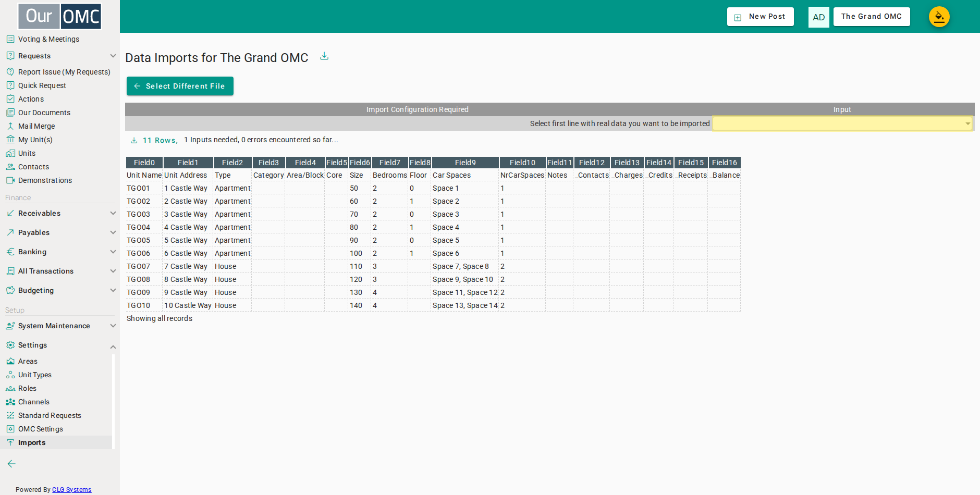Expand the Receivables menu chevron

pyautogui.click(x=113, y=213)
